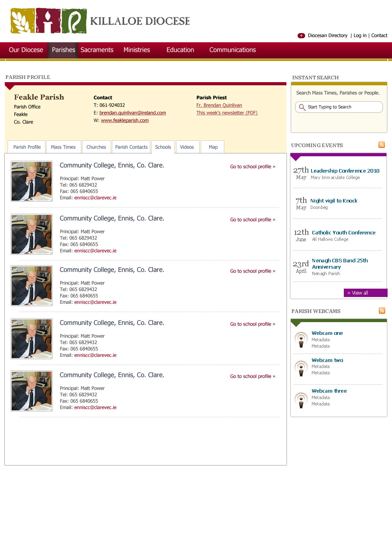Switch to the Mass Times tab

click(63, 147)
